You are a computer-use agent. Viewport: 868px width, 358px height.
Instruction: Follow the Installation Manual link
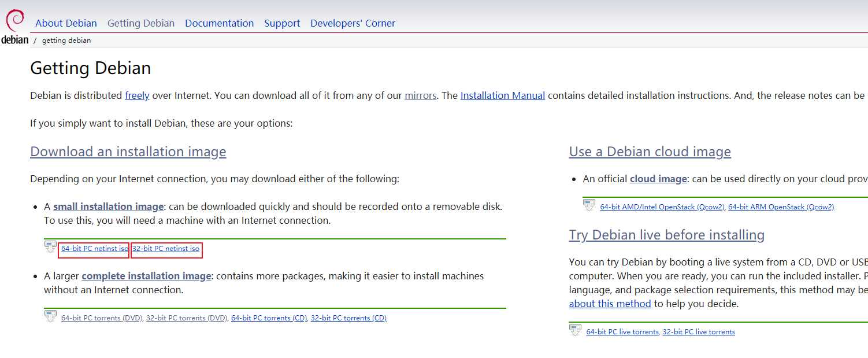point(503,95)
